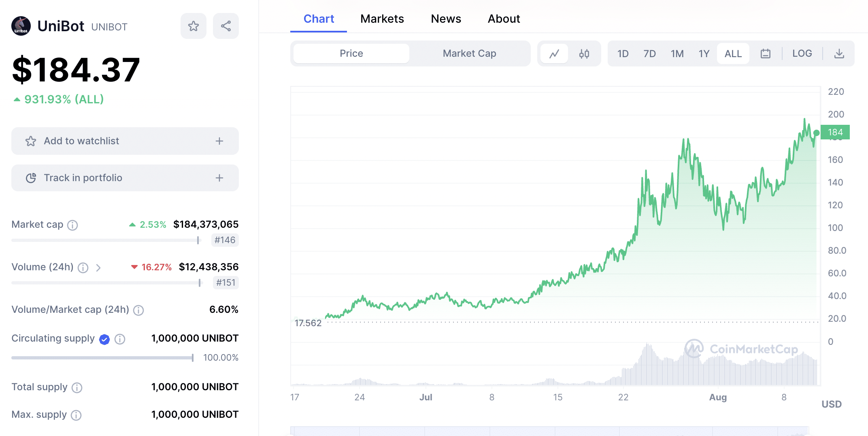
Task: Download chart data with download icon
Action: coord(839,53)
